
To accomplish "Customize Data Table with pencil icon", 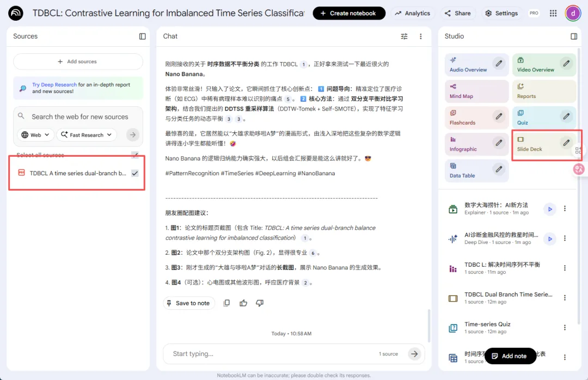I will (x=499, y=169).
